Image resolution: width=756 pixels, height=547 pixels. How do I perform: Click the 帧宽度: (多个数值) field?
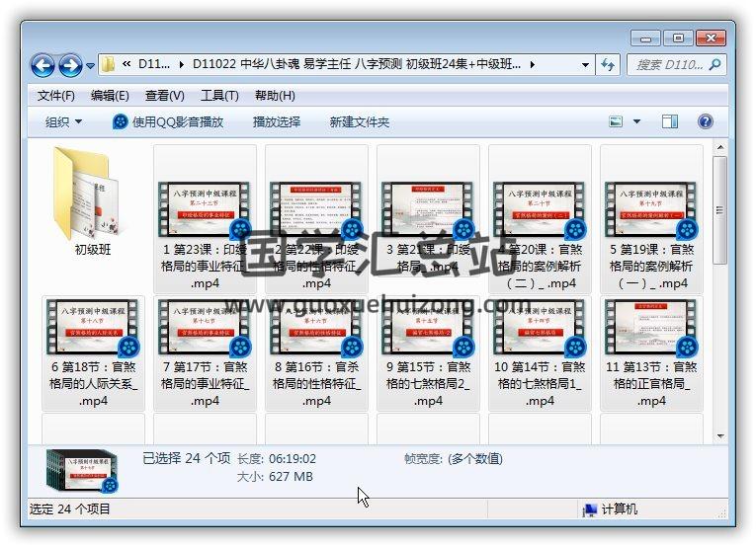click(x=454, y=459)
